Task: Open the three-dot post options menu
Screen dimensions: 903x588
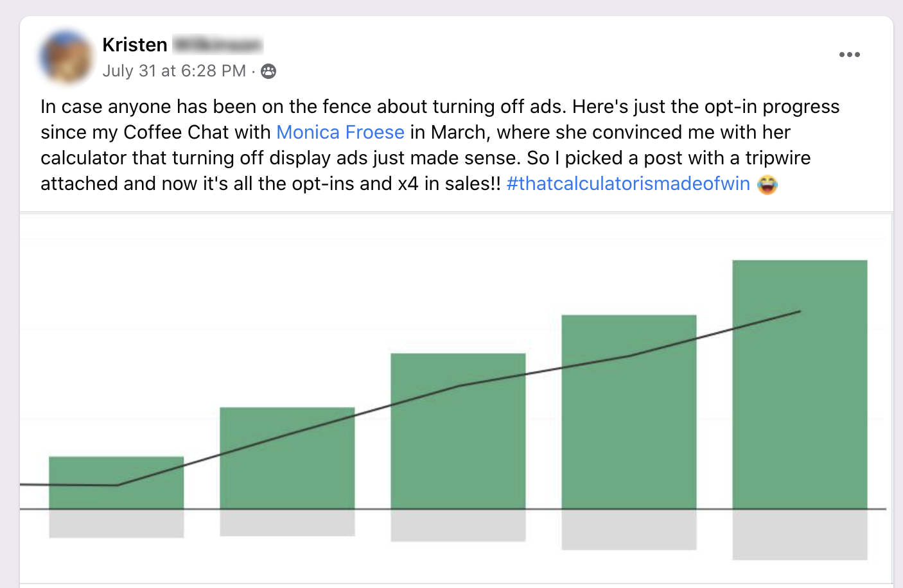Action: point(849,55)
